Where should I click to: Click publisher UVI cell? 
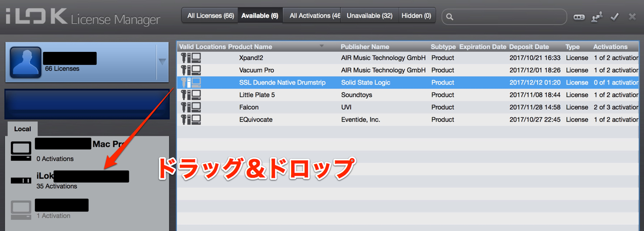pyautogui.click(x=346, y=107)
